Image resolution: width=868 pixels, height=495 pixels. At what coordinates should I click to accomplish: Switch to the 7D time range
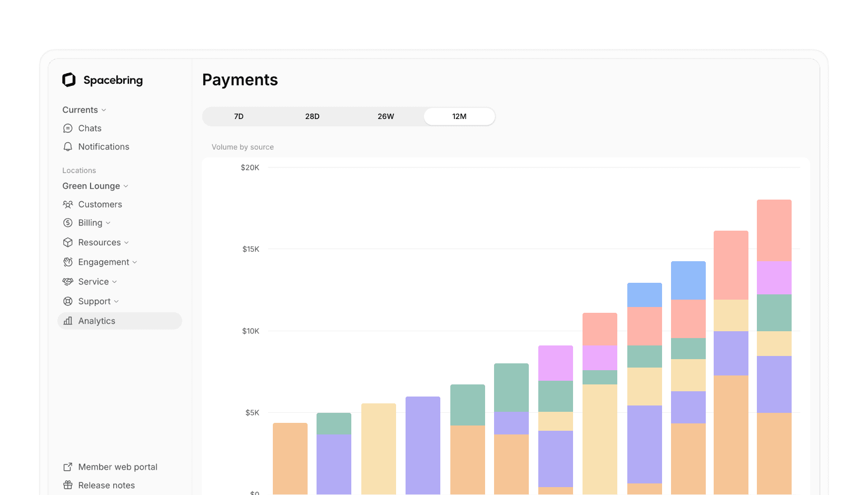pyautogui.click(x=239, y=116)
